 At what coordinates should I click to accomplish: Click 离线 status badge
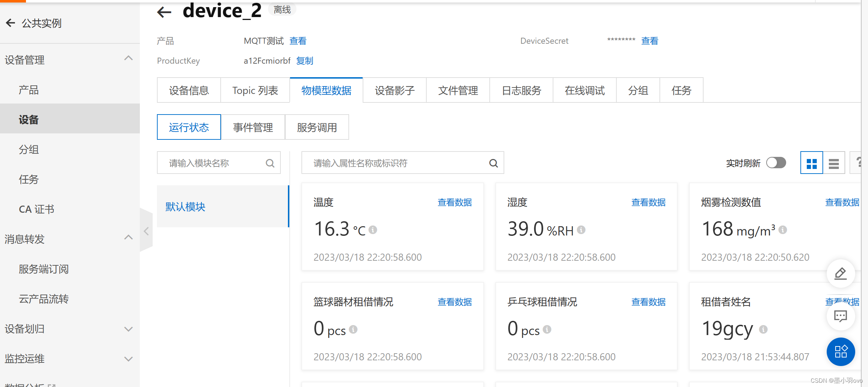click(x=282, y=10)
